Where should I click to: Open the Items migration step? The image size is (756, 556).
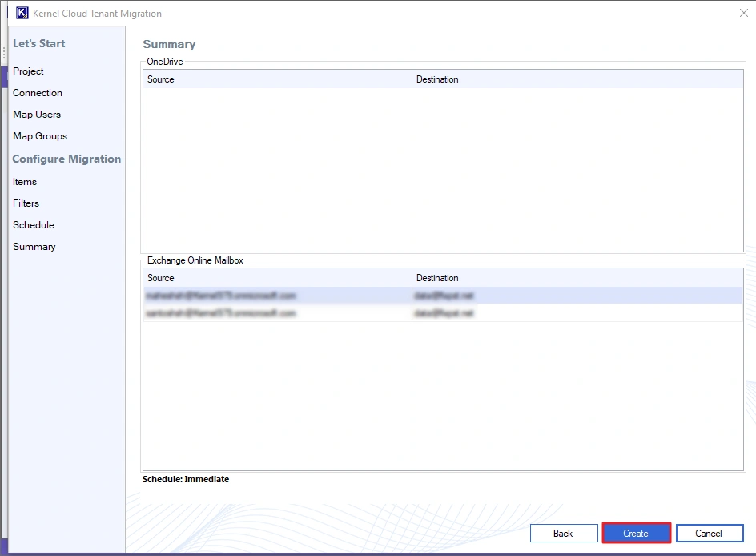[24, 182]
